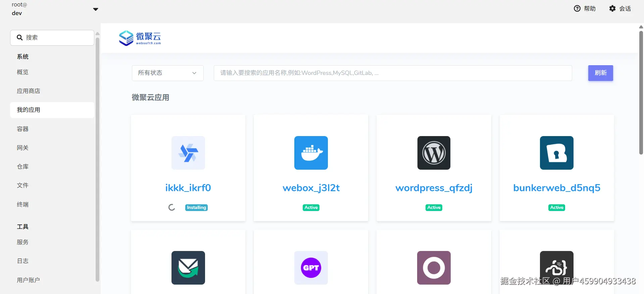
Task: Click the 工具 sidebar section header
Action: [23, 227]
